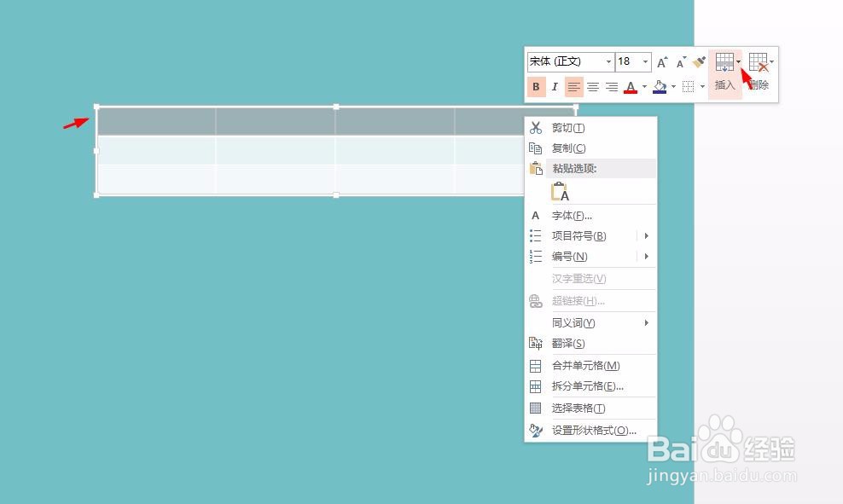Image resolution: width=843 pixels, height=504 pixels.
Task: Open the font color red swatch
Action: [631, 85]
